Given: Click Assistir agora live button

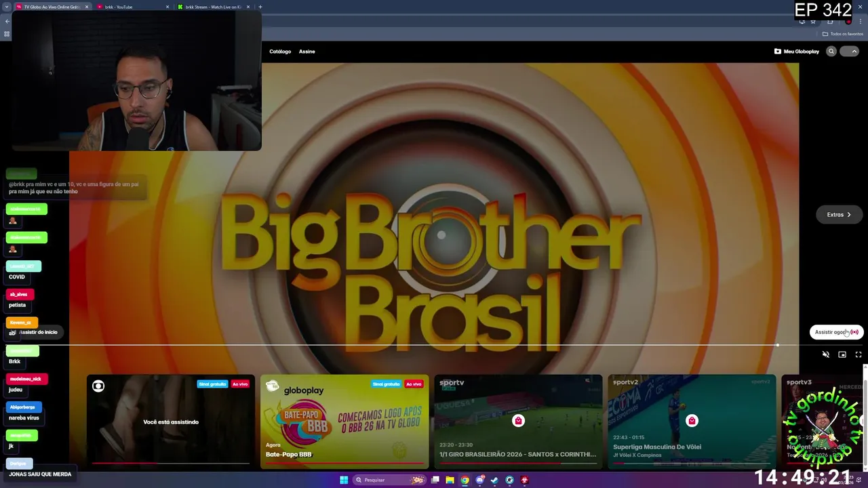Looking at the screenshot, I should [836, 332].
